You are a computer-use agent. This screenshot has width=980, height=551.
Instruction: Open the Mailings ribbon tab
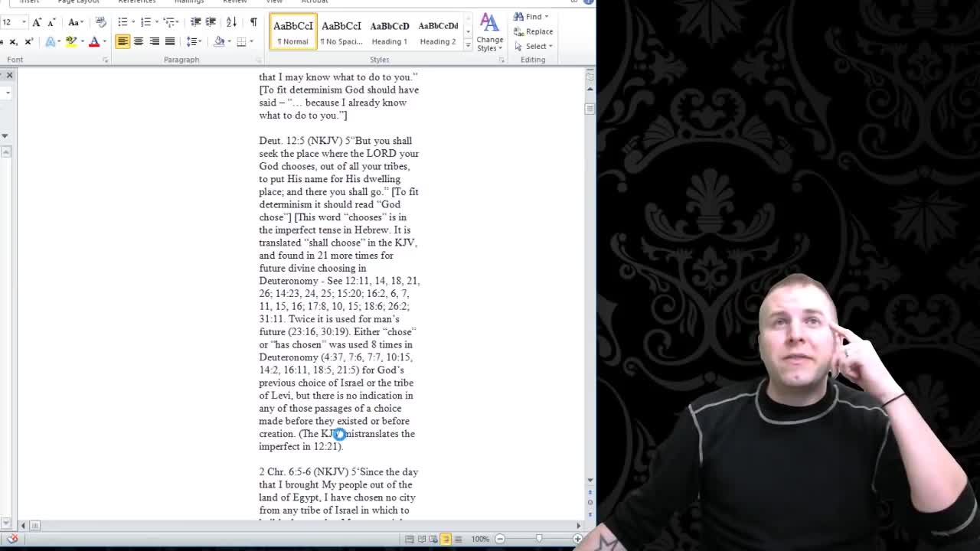(x=189, y=2)
